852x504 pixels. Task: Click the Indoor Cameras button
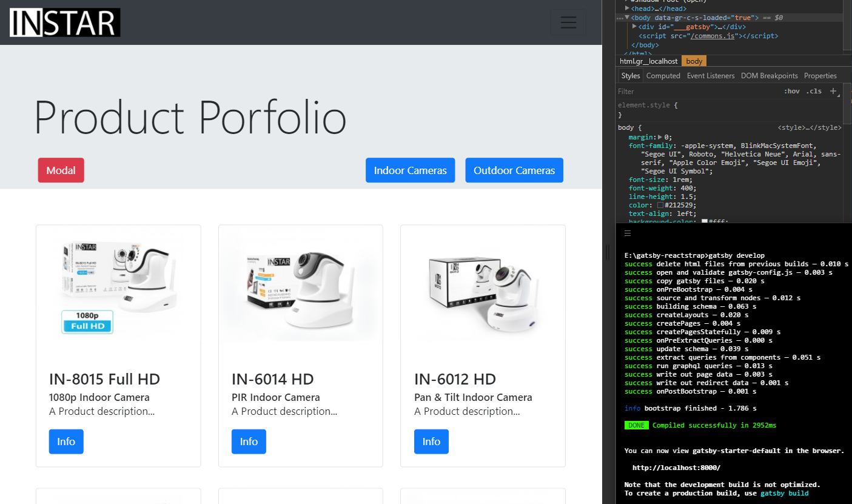point(411,170)
